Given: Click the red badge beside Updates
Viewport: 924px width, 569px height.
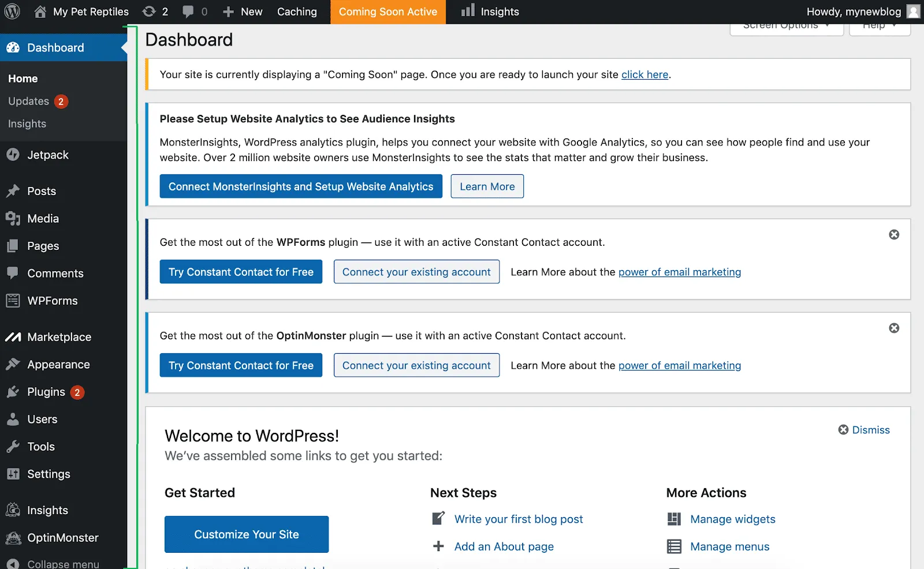Looking at the screenshot, I should pyautogui.click(x=61, y=102).
